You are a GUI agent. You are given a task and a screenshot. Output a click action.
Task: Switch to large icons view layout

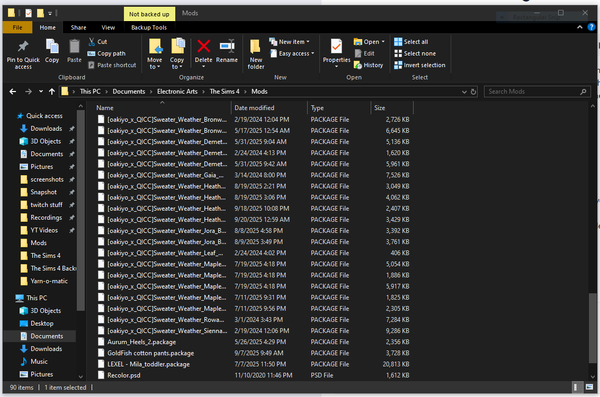point(589,387)
